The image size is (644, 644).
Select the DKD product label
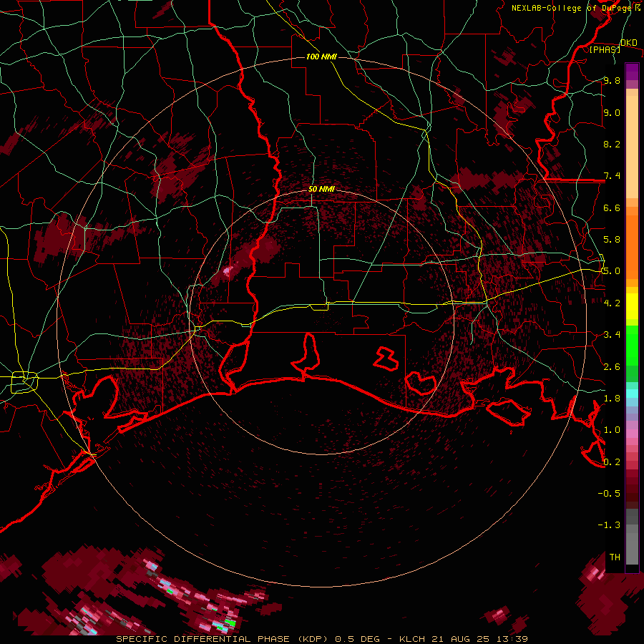coord(628,43)
